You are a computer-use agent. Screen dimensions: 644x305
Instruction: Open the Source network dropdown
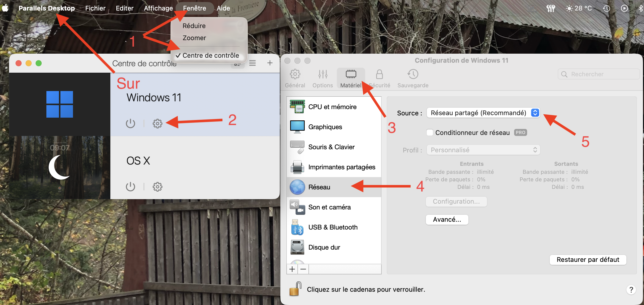click(x=483, y=113)
